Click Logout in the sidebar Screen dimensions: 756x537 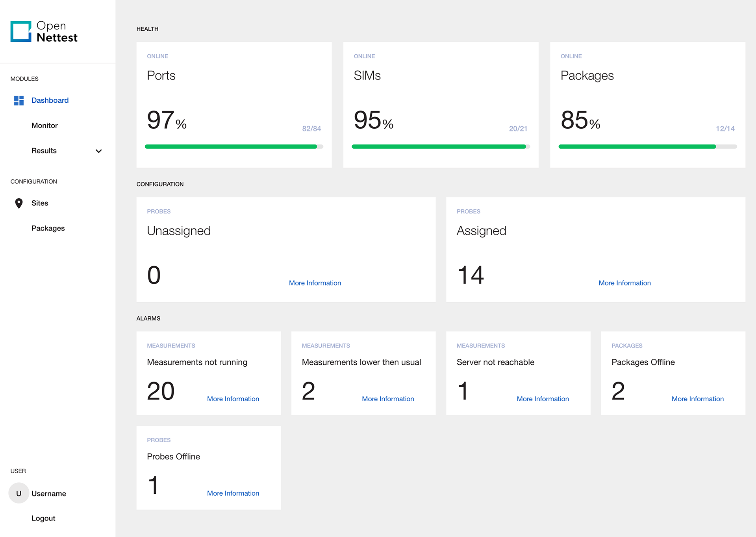[x=43, y=518]
